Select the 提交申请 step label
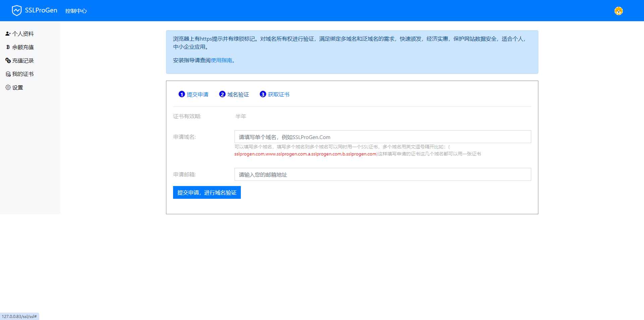The width and height of the screenshot is (644, 320). coord(197,94)
